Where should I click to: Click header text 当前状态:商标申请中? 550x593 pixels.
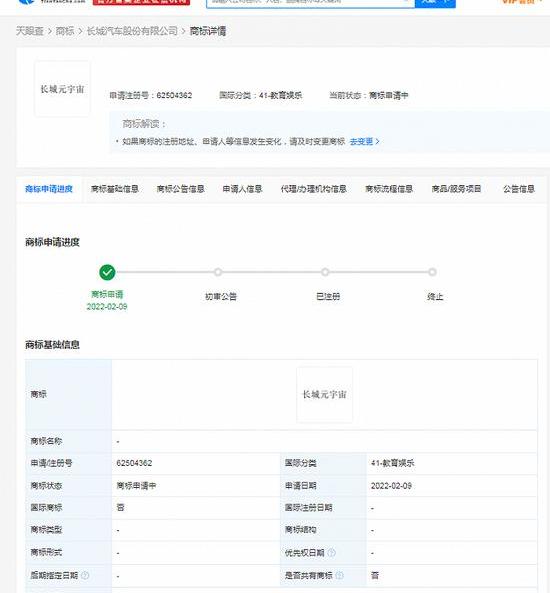[368, 95]
